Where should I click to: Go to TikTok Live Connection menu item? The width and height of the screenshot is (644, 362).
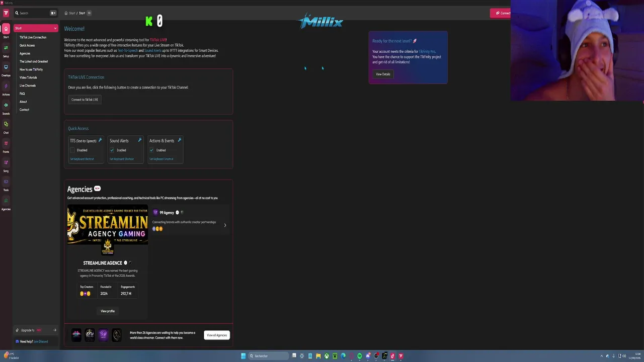pyautogui.click(x=33, y=37)
